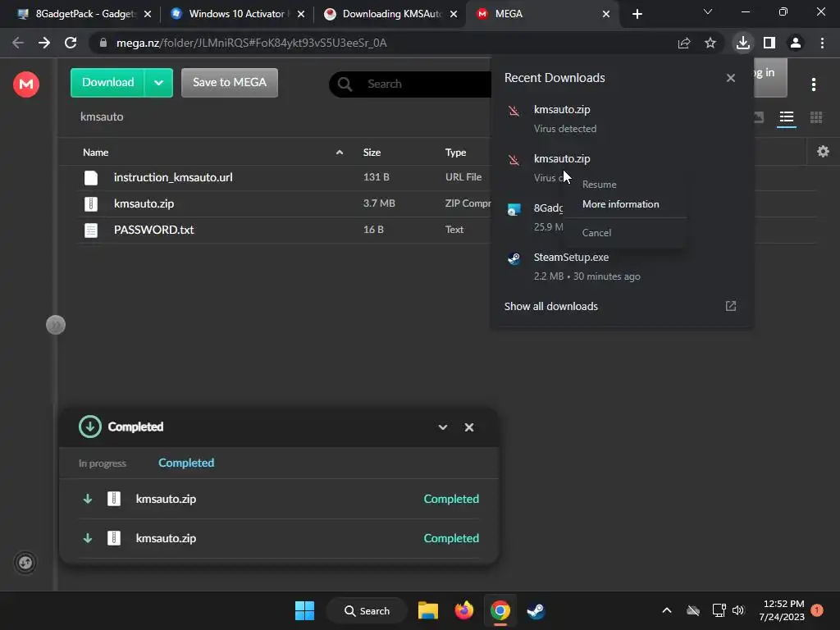Bookmark this page with star icon

click(x=710, y=43)
